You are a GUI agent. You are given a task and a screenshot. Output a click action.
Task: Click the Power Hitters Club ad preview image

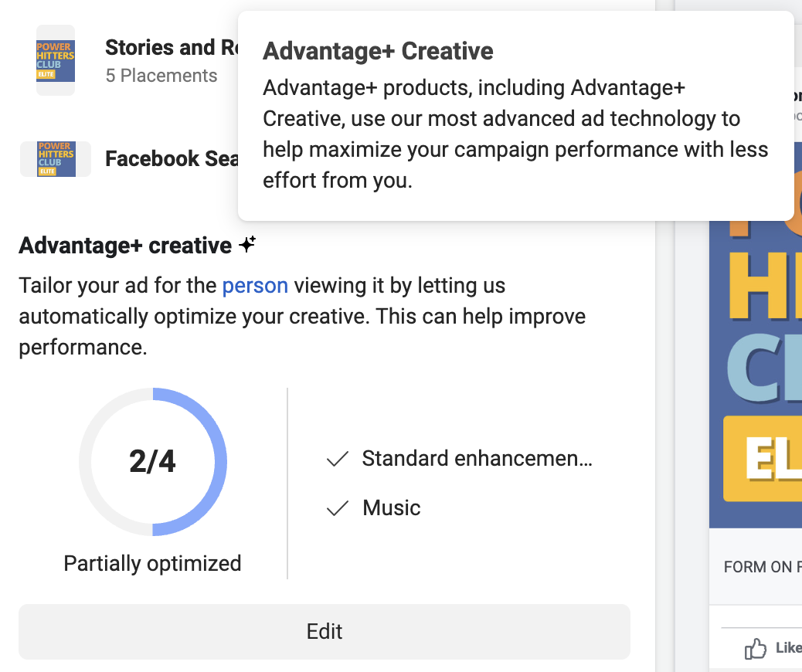click(x=756, y=373)
